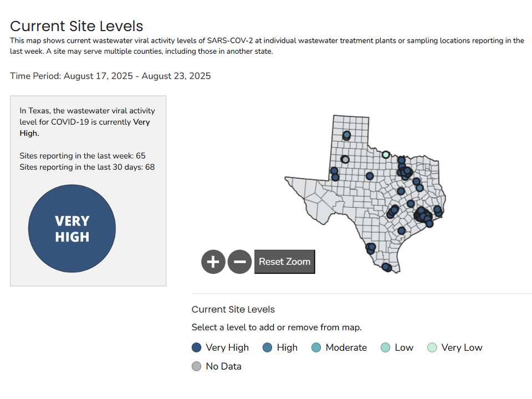Click the far east marker near Louisiana border
Viewport: 532px width, 399px height.
[x=438, y=210]
